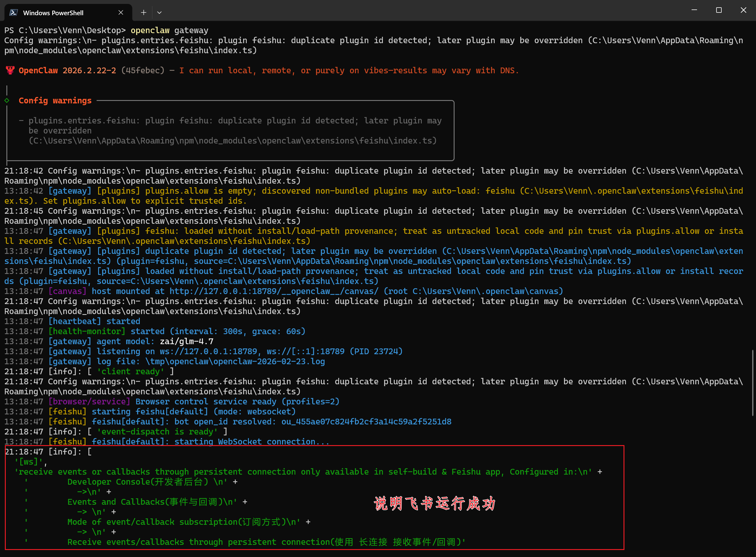The width and height of the screenshot is (756, 557).
Task: Select the Windows PowerShell tab
Action: click(x=53, y=12)
